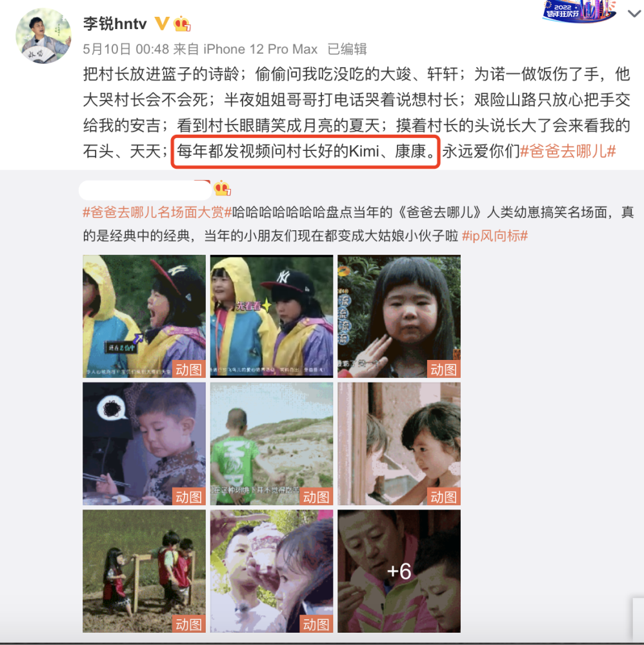Open the GIF of boy in green shirt
This screenshot has width=644, height=645.
272,444
